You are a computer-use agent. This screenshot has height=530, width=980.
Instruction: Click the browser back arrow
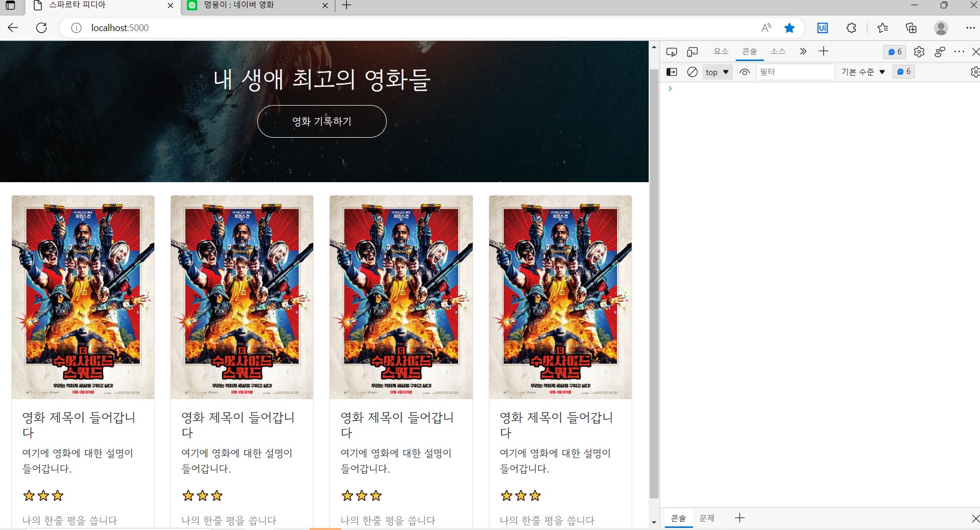pos(13,28)
